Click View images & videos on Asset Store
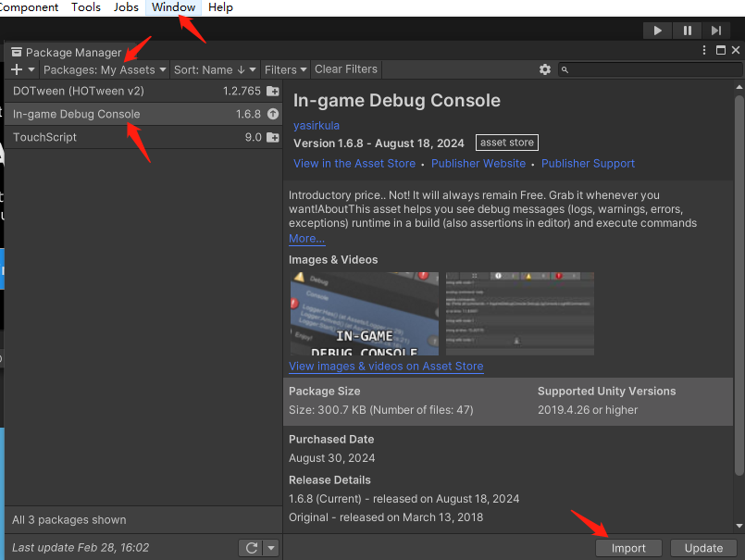The image size is (745, 560). click(x=386, y=367)
